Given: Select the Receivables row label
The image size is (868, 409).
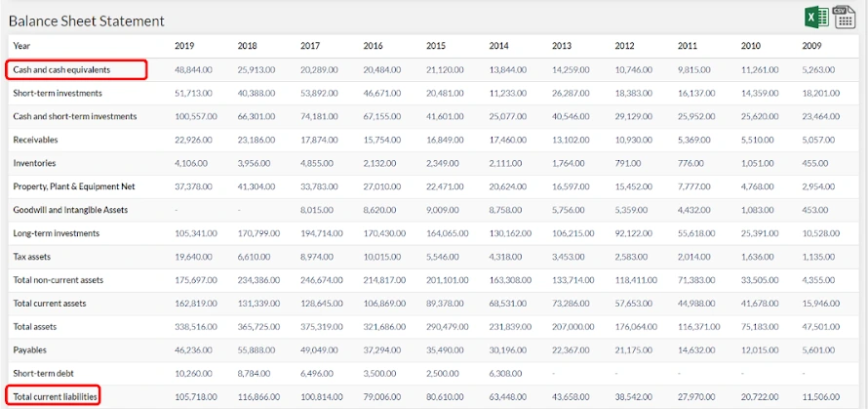Looking at the screenshot, I should (x=35, y=140).
